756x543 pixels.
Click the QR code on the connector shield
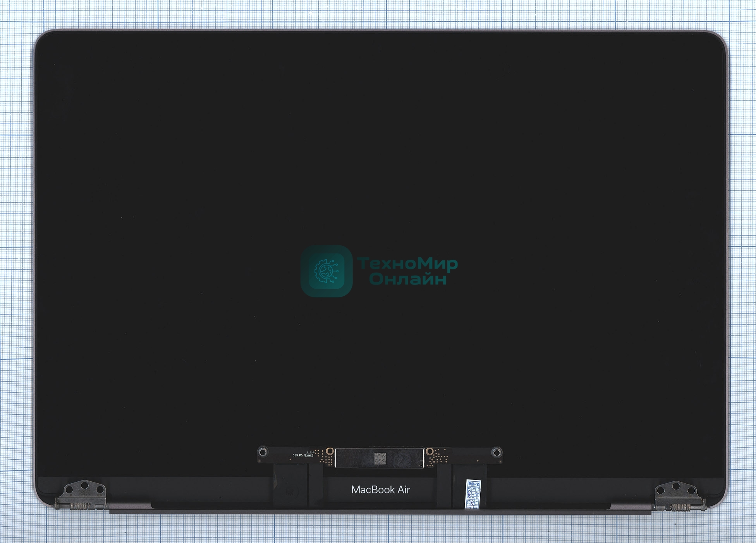click(380, 459)
